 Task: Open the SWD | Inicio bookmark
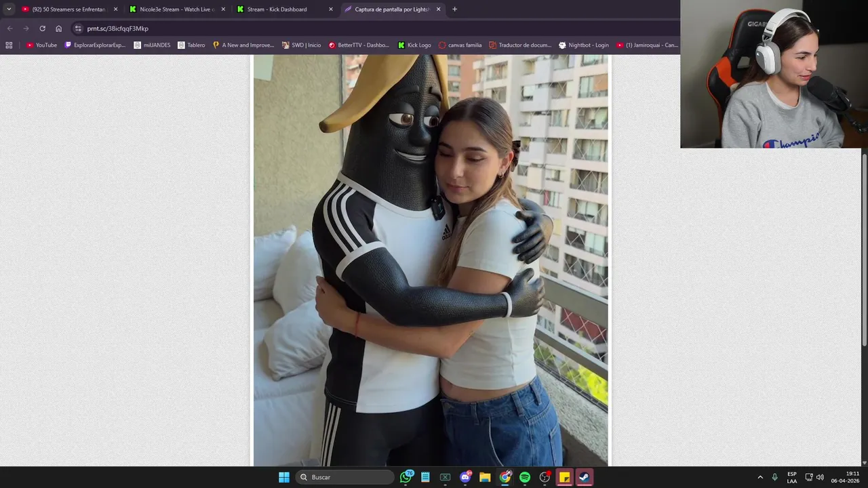click(x=301, y=45)
